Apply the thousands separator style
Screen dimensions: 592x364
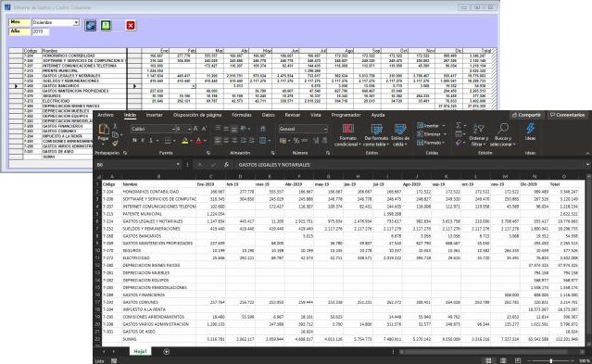pos(304,141)
